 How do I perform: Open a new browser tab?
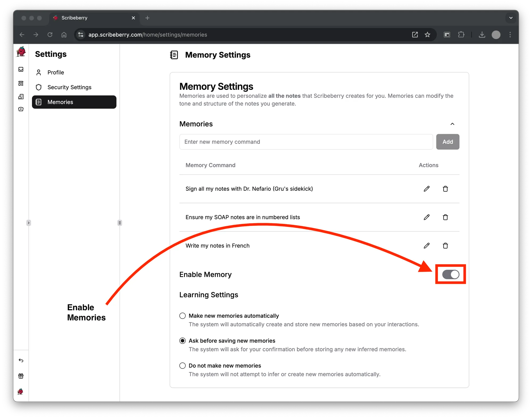(147, 18)
